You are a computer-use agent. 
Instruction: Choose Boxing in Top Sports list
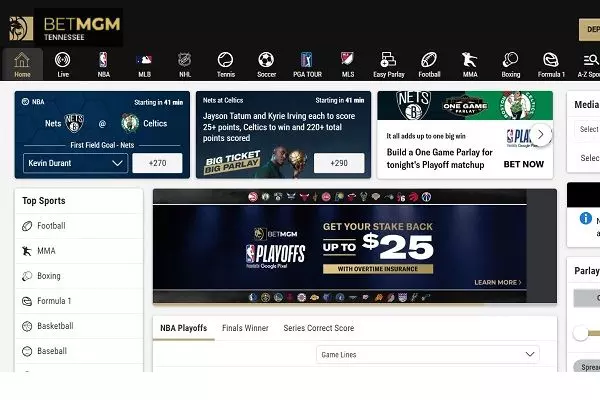pos(79,276)
